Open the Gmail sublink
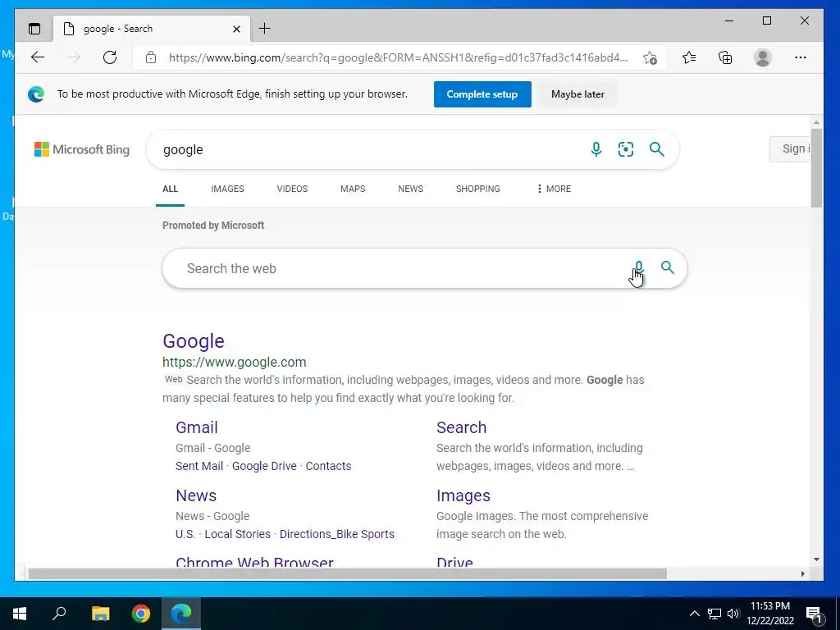The image size is (840, 630). (x=197, y=427)
